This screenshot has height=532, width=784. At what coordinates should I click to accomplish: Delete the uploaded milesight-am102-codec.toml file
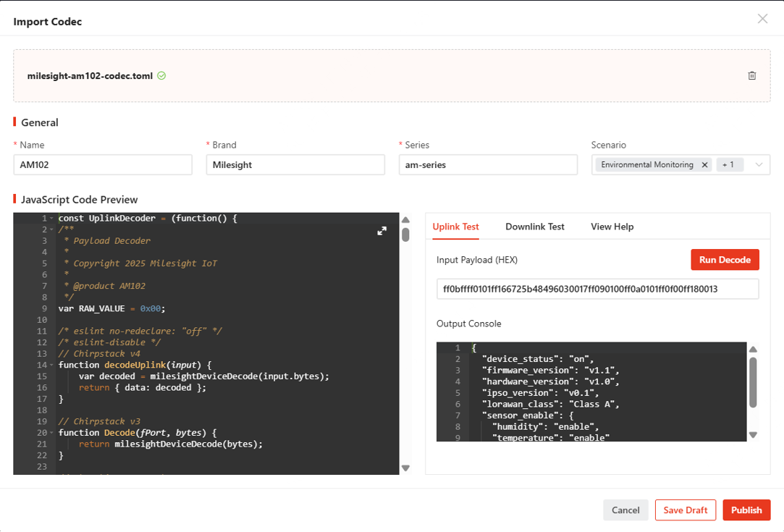pyautogui.click(x=751, y=75)
